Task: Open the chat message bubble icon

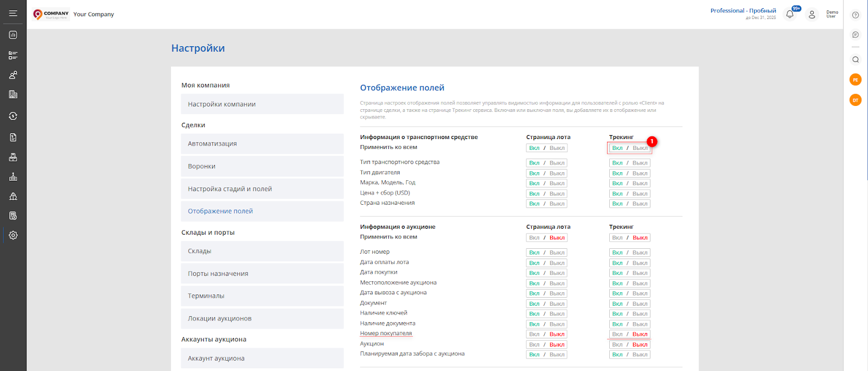Action: [856, 35]
